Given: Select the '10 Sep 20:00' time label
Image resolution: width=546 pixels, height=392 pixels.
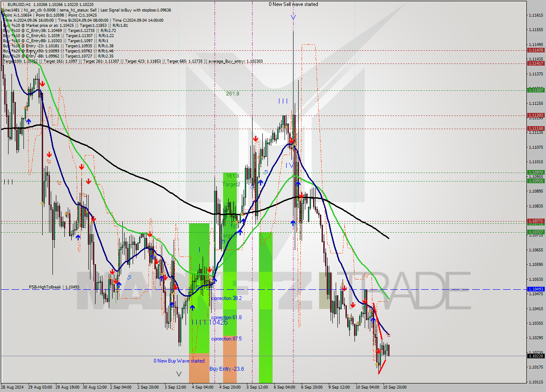Looking at the screenshot, I should [395, 387].
